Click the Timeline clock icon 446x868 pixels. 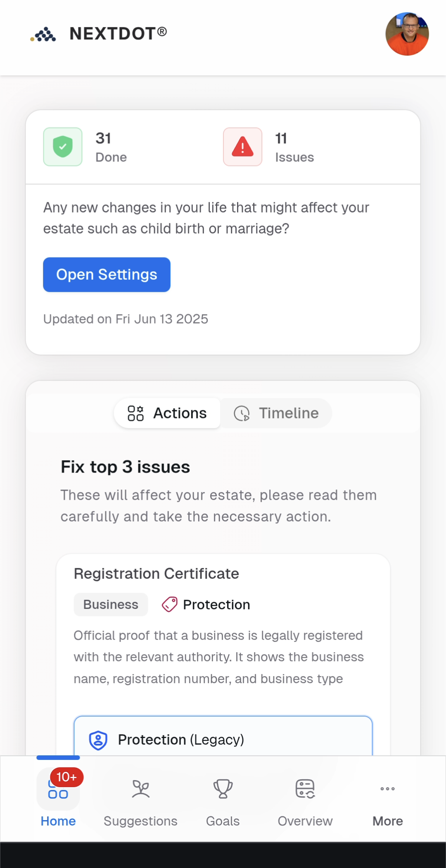[242, 413]
